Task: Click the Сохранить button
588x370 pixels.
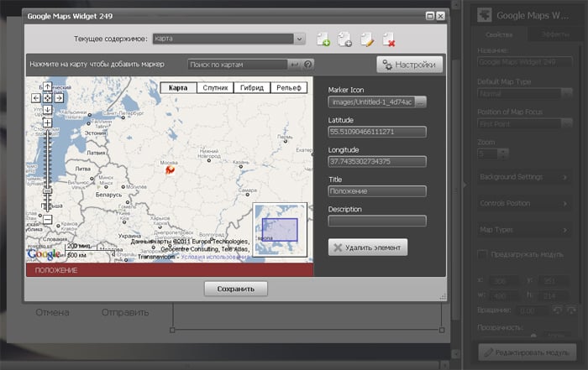Action: (x=235, y=289)
